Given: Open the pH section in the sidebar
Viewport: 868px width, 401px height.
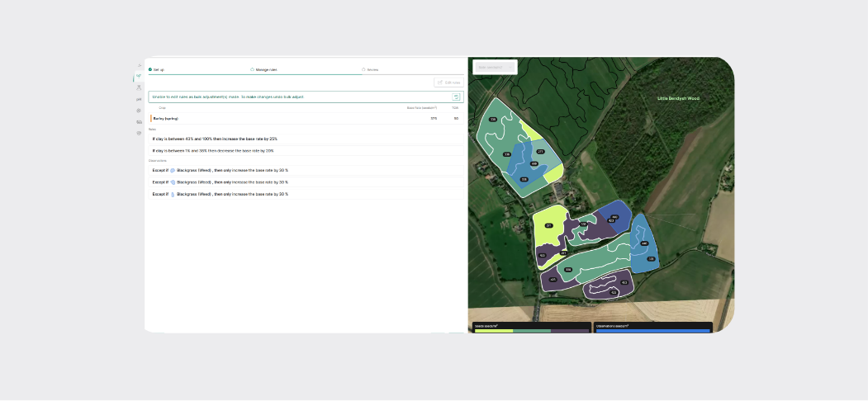Looking at the screenshot, I should click(x=139, y=99).
